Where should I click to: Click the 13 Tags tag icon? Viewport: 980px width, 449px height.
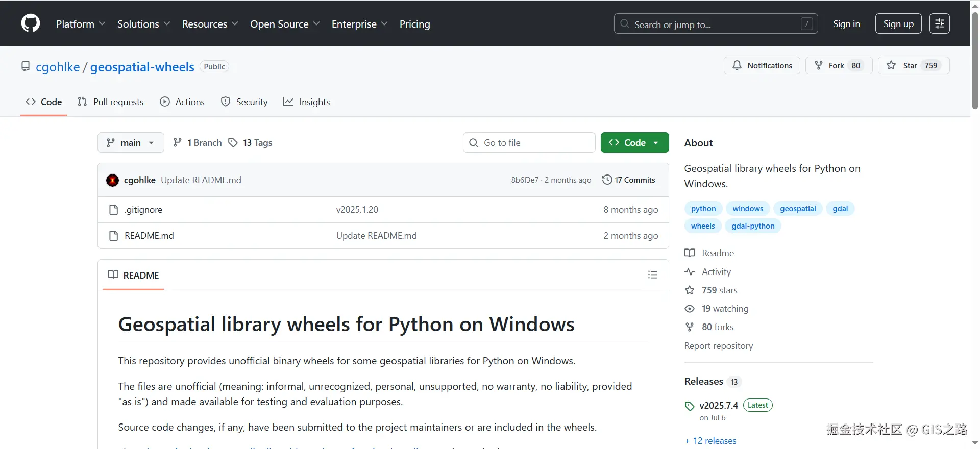pyautogui.click(x=233, y=143)
